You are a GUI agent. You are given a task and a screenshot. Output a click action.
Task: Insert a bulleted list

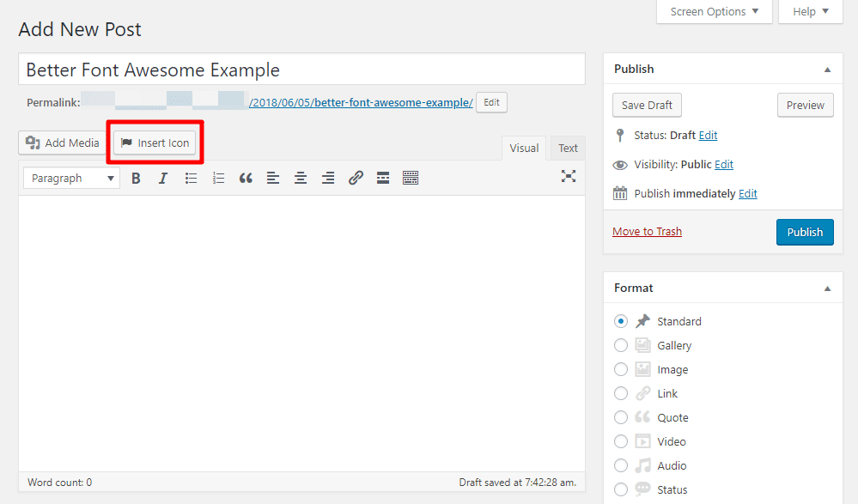click(x=191, y=178)
